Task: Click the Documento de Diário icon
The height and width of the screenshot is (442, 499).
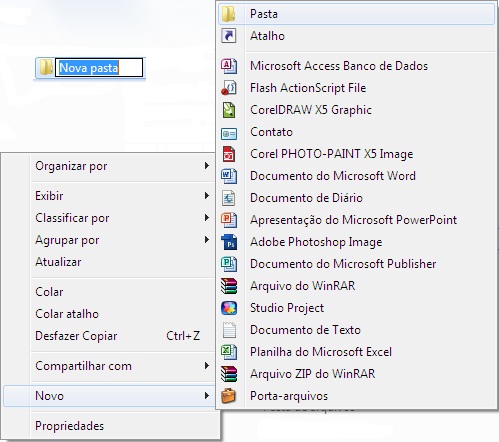Action: [229, 198]
